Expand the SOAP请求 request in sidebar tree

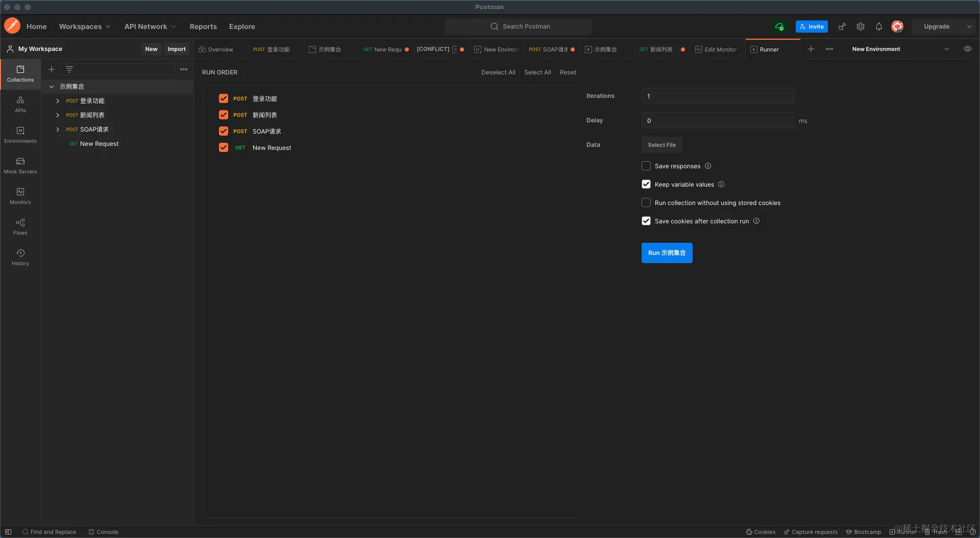click(58, 130)
